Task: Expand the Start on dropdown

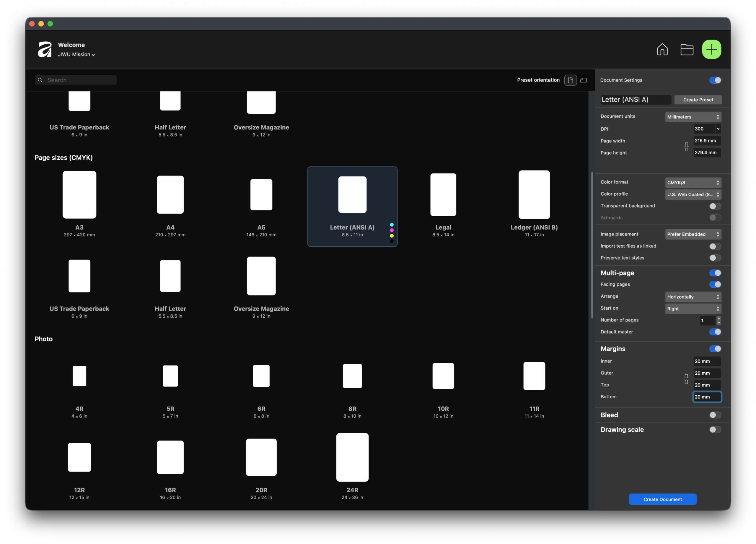Action: tap(693, 308)
